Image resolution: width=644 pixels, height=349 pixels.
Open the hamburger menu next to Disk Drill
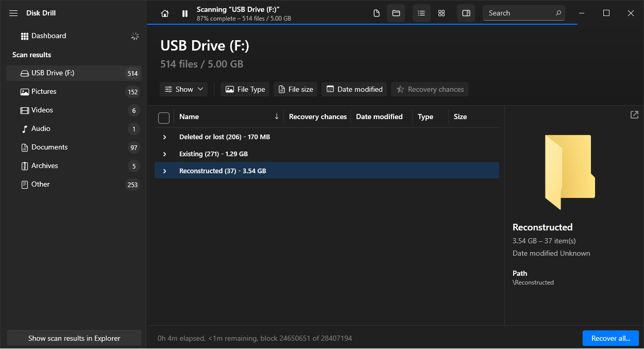point(13,13)
